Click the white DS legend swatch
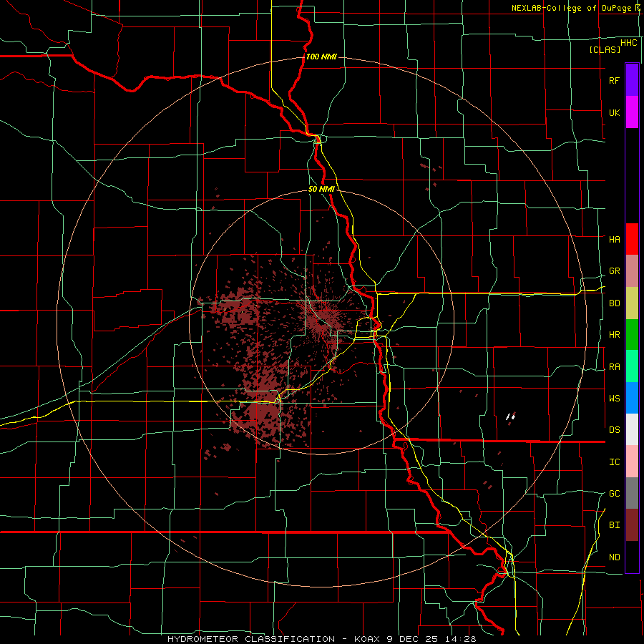The height and width of the screenshot is (644, 644). (x=632, y=429)
